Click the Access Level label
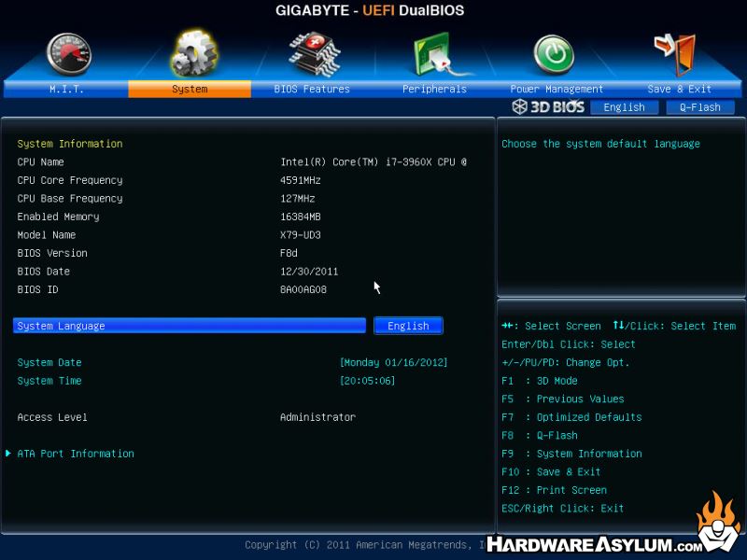The image size is (747, 560). [x=52, y=417]
